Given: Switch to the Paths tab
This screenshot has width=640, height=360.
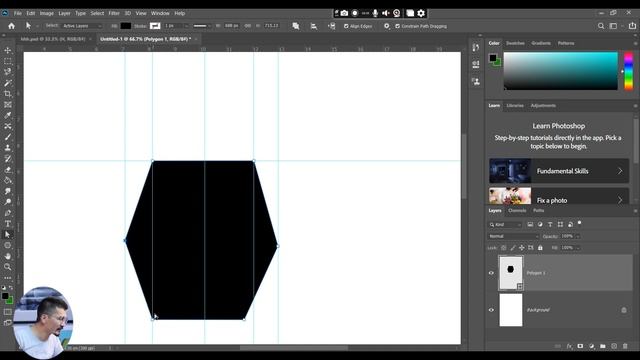Looking at the screenshot, I should click(538, 211).
